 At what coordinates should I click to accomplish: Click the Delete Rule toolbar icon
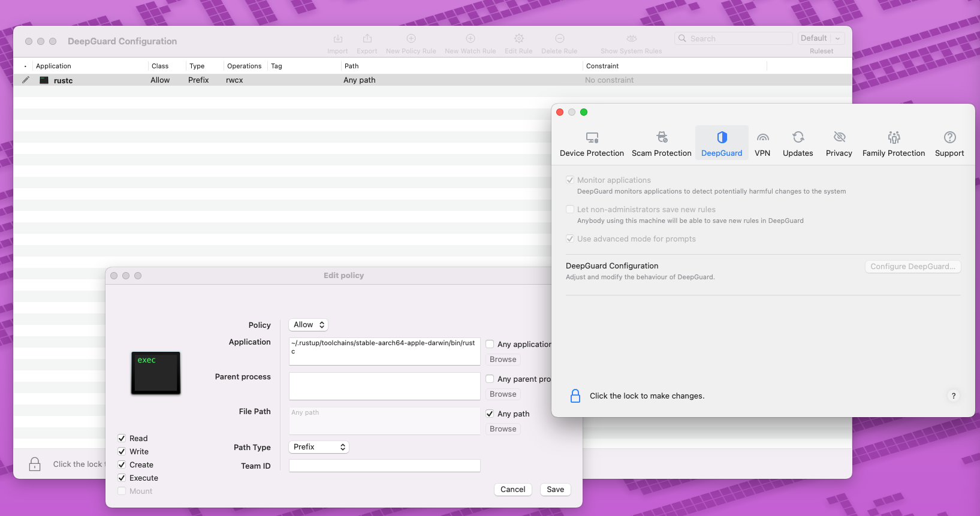[x=560, y=39]
